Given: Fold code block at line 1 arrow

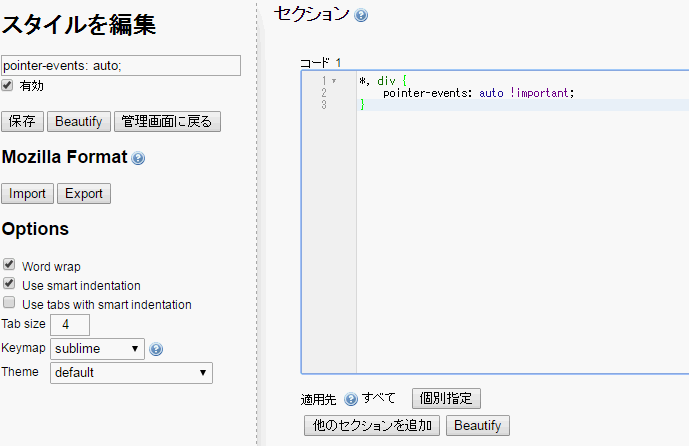Looking at the screenshot, I should (334, 81).
